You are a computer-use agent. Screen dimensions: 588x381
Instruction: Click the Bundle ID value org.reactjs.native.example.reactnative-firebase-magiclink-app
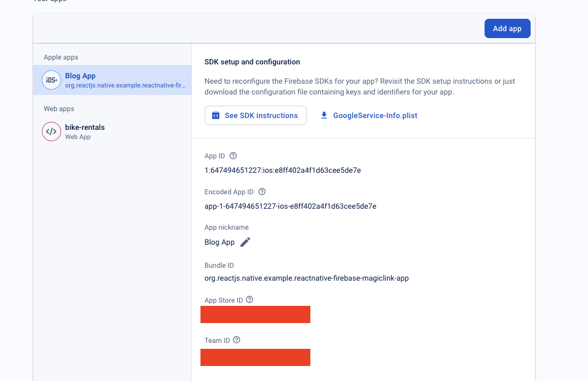tap(307, 278)
